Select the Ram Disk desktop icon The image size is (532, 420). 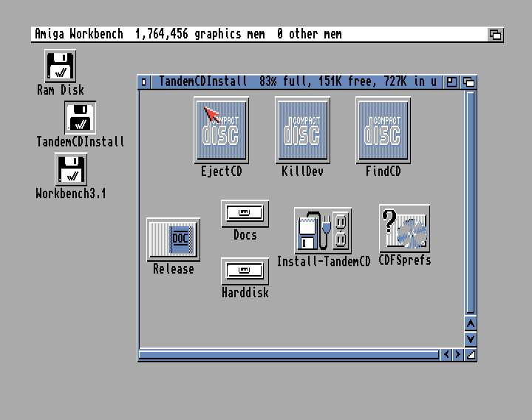click(x=61, y=66)
